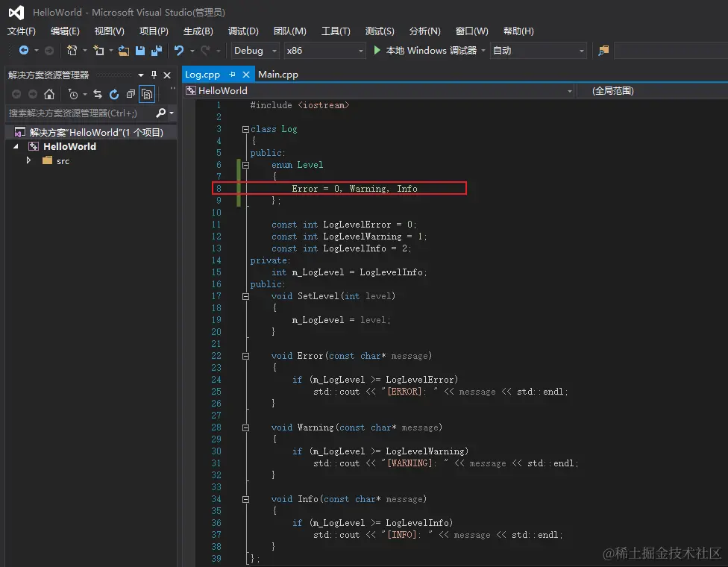Click the green start debugging play icon
728x567 pixels.
(x=377, y=50)
